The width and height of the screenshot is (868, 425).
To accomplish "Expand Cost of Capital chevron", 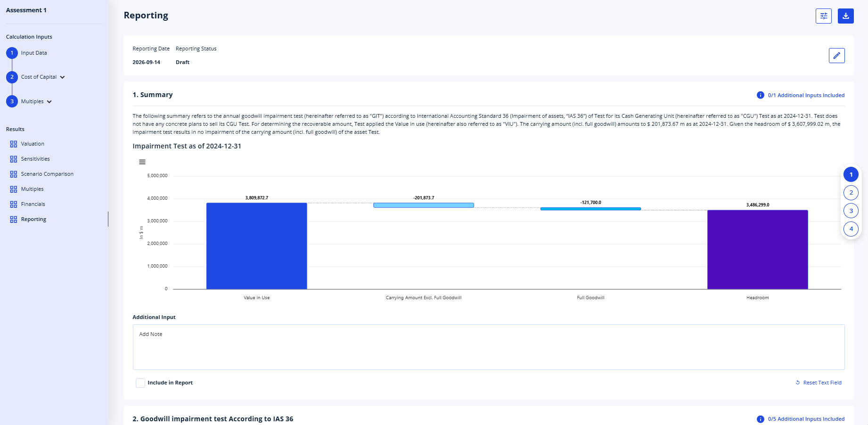I will (x=62, y=77).
